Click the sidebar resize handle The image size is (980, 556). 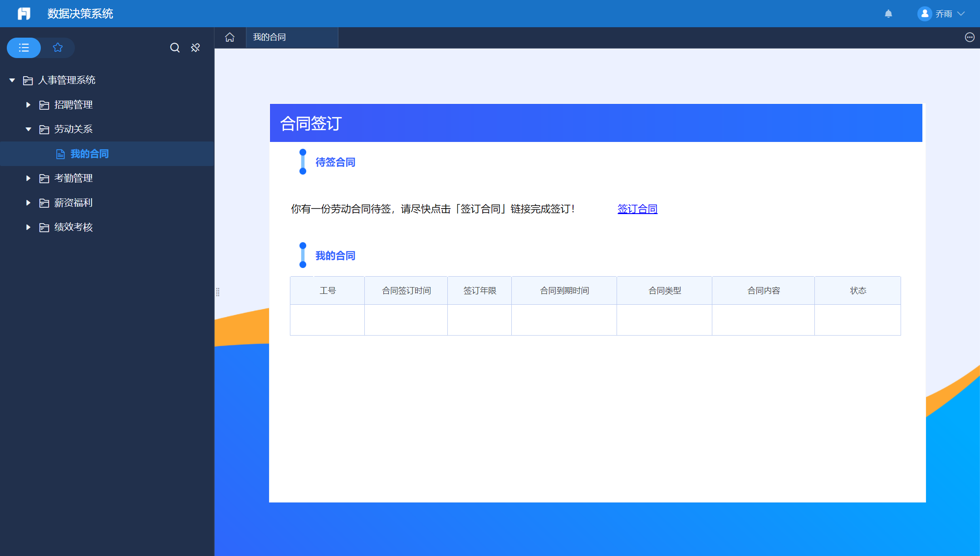218,292
